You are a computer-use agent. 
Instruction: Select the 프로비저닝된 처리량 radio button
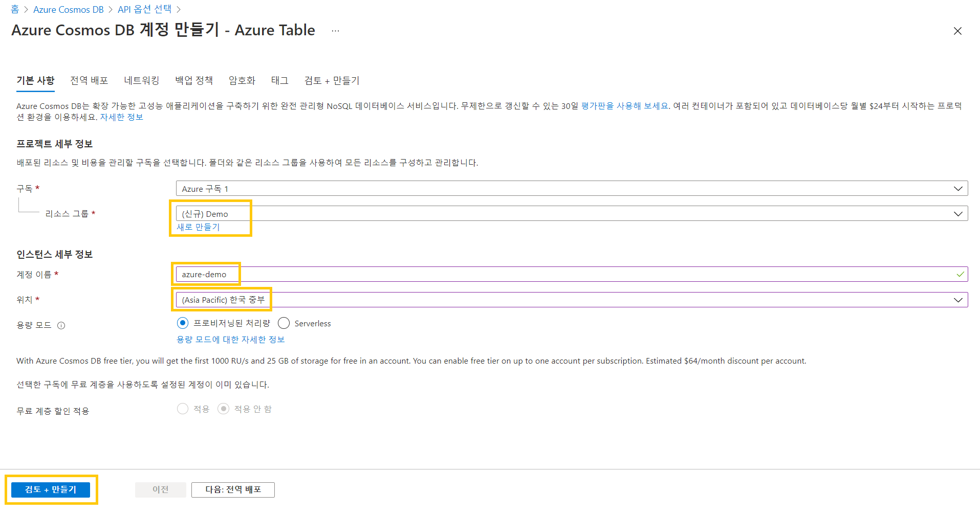tap(183, 323)
